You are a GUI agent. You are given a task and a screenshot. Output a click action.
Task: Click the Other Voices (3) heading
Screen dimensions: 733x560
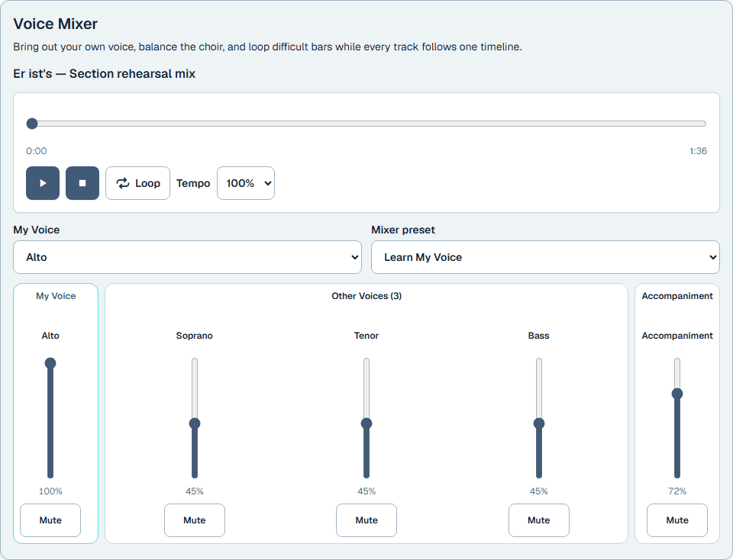[366, 296]
